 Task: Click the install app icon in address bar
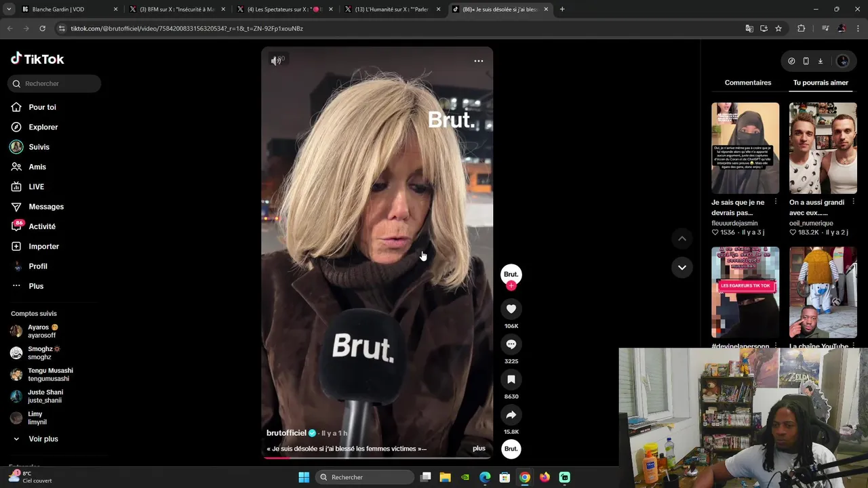point(764,28)
